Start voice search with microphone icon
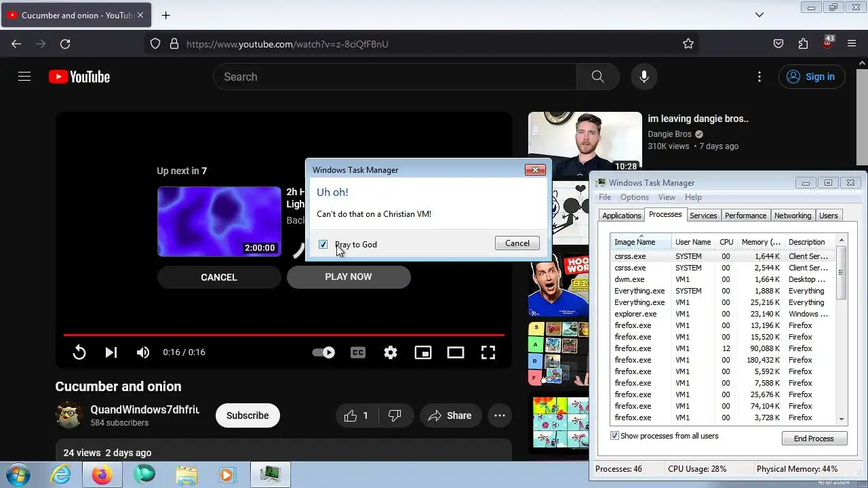Screen dimensions: 868x488 (644, 77)
